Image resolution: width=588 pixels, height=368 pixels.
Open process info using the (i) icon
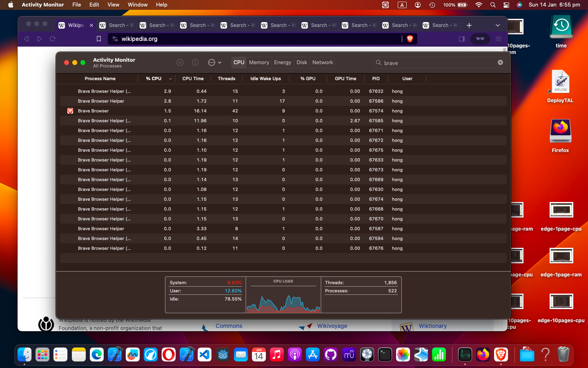[x=195, y=62]
